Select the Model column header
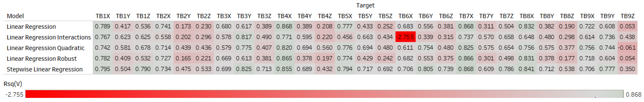Viewport: 644px width, 102px height. (x=15, y=16)
